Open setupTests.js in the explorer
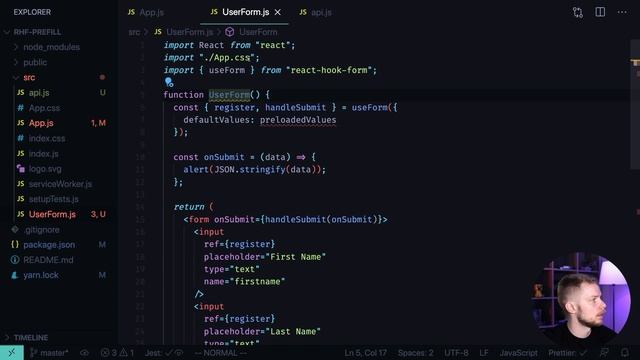The image size is (640, 360). 53,199
